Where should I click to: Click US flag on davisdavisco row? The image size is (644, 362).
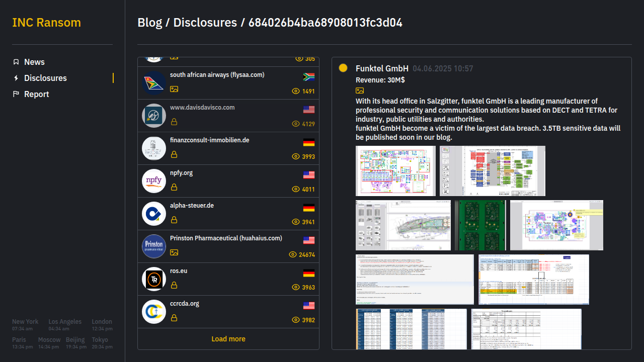click(309, 110)
